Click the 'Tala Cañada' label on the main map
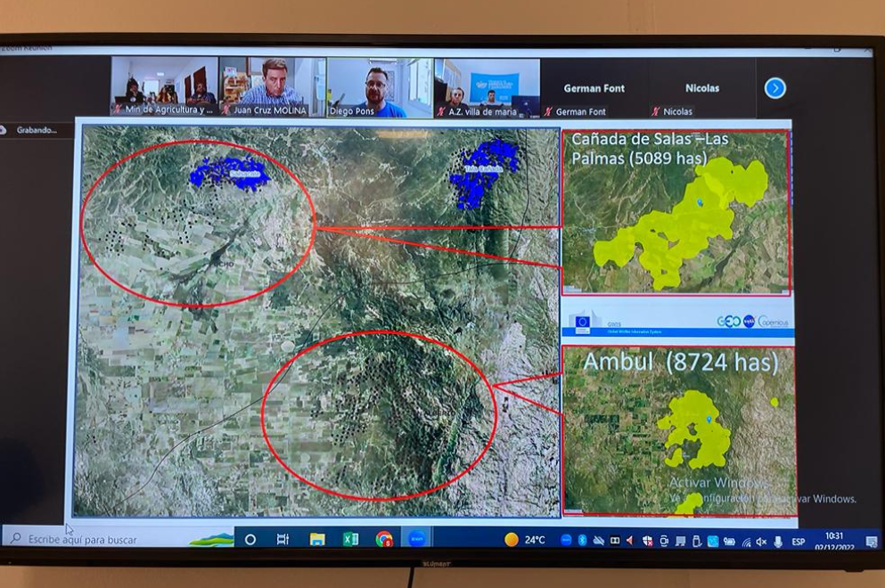This screenshot has height=588, width=885. tap(483, 168)
